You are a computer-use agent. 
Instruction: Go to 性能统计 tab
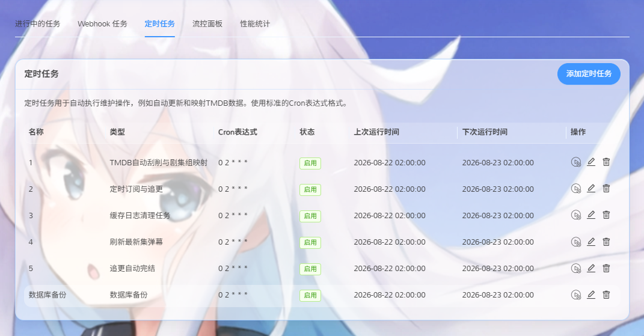click(255, 24)
